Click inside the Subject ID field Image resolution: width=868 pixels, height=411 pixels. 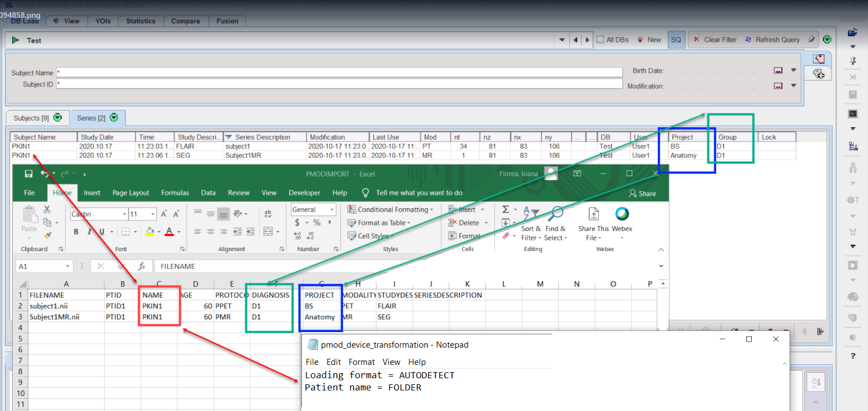click(339, 84)
